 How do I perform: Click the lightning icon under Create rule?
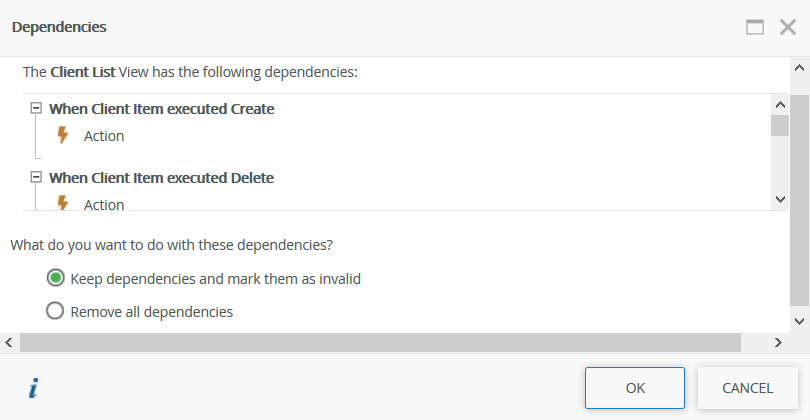click(x=63, y=135)
